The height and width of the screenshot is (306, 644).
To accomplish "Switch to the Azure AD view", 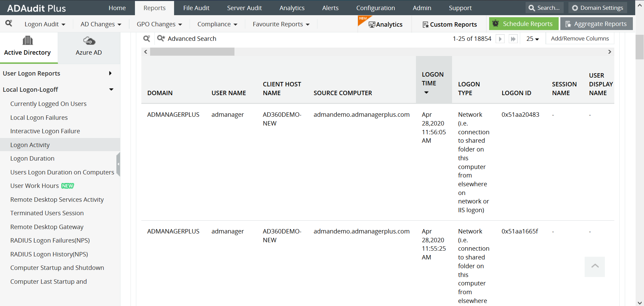I will tap(88, 47).
